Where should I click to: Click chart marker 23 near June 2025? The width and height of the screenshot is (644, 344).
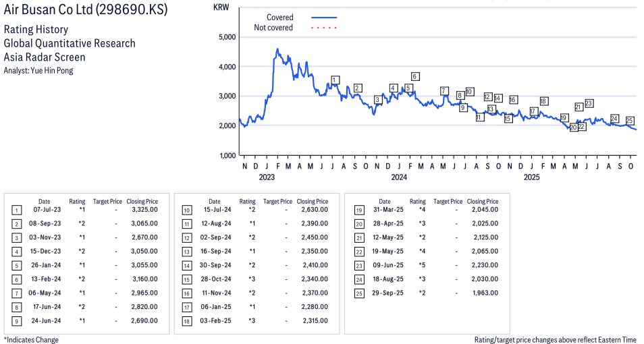589,103
